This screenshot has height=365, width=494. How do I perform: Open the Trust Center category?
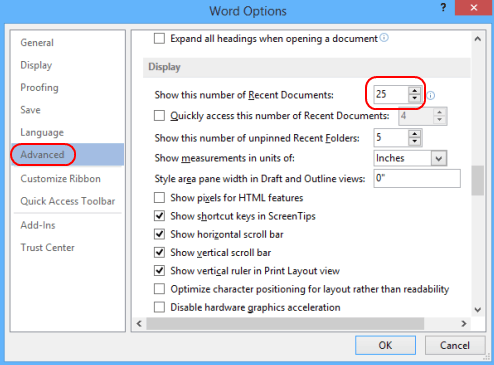68,248
